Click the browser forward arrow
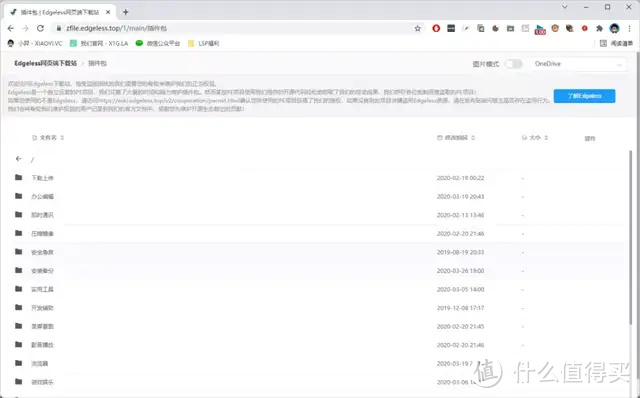Screen dimensions: 640x398 [25, 28]
